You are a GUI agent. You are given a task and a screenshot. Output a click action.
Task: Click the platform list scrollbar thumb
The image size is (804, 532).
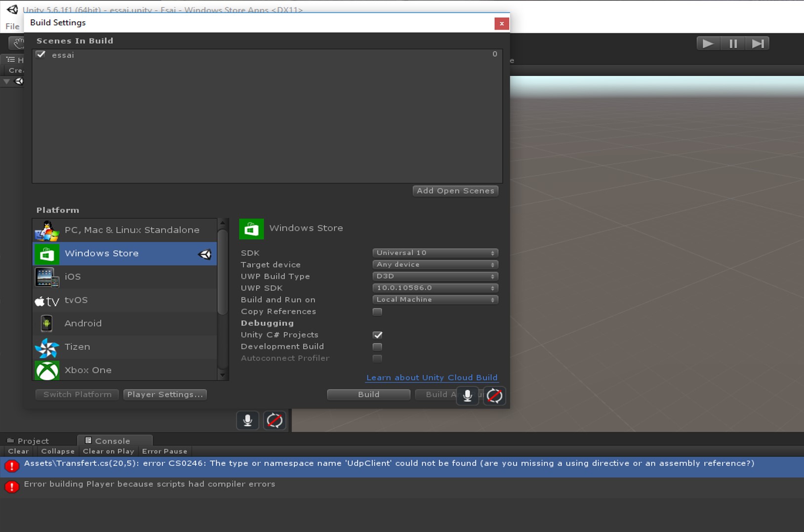pyautogui.click(x=223, y=271)
